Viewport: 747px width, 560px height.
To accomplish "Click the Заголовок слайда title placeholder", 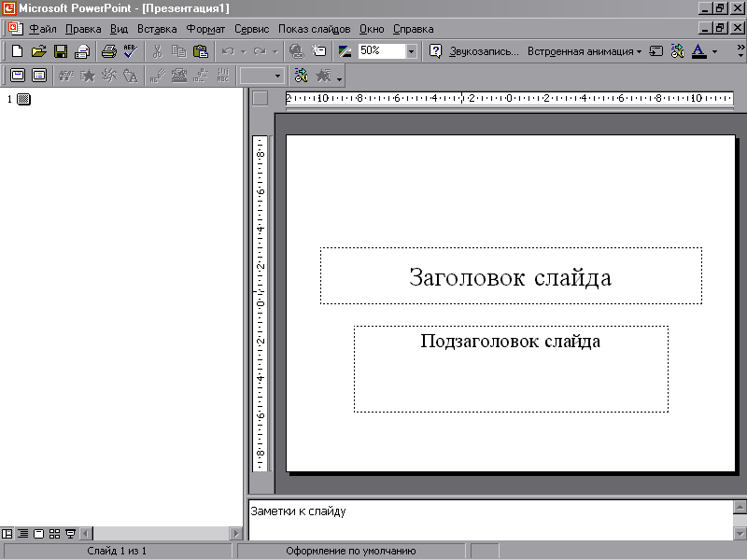I will [x=510, y=276].
